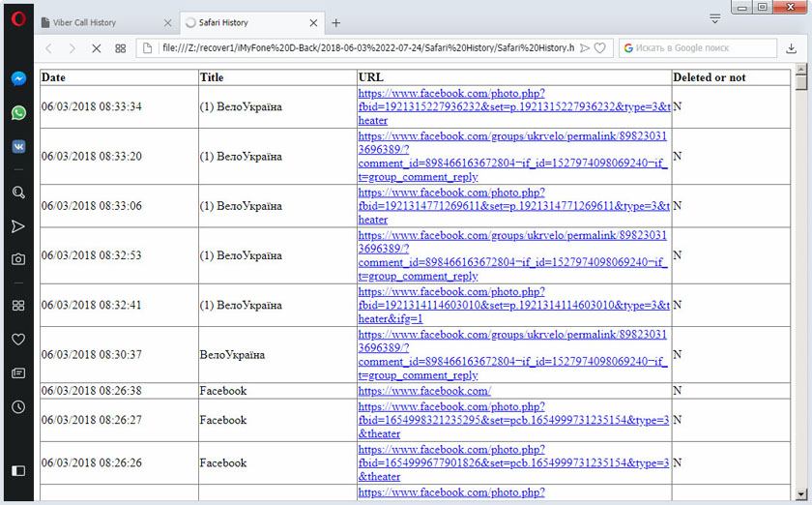Click the scrollbar down arrow
This screenshot has height=505, width=812.
point(801,494)
